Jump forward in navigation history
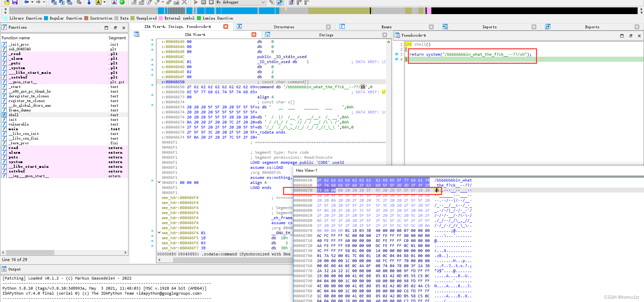The width and height of the screenshot is (644, 302). 39,2
